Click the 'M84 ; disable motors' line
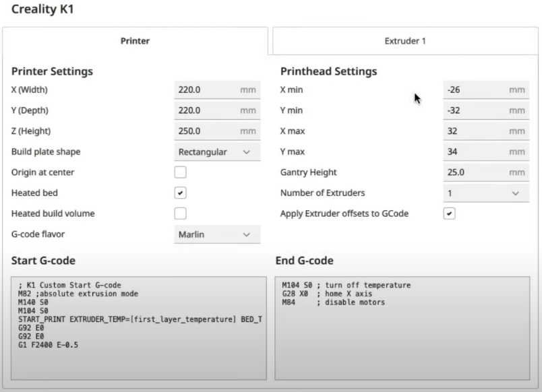This screenshot has width=542, height=392. point(333,302)
